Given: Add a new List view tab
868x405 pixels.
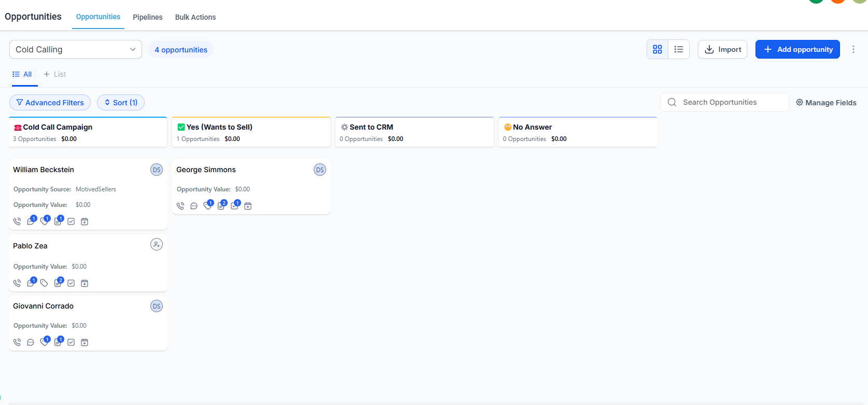Looking at the screenshot, I should tap(55, 74).
